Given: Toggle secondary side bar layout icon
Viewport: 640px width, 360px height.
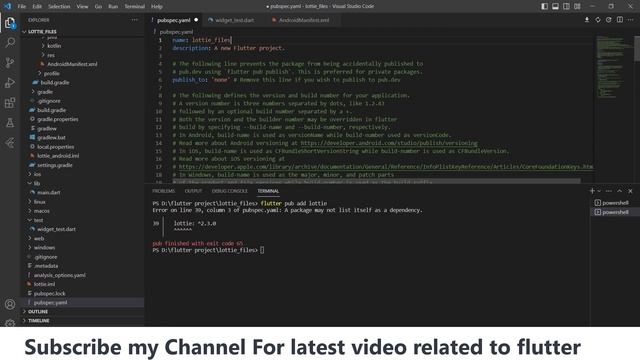Looking at the screenshot, I should [x=566, y=6].
